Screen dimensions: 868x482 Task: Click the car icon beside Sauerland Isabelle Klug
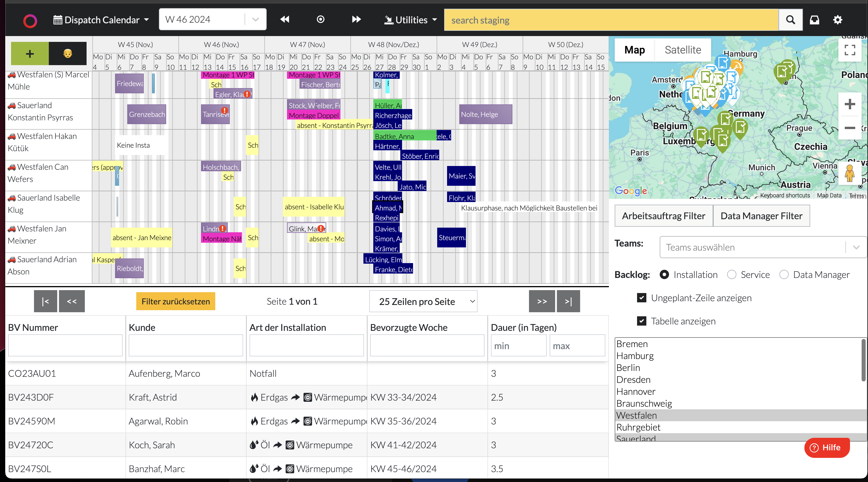click(12, 198)
